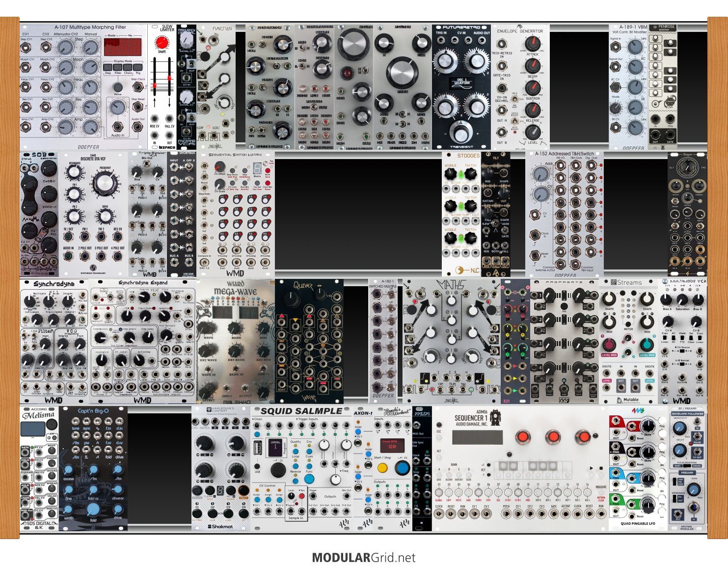
Task: Select the A-182-1 Switched Multiple module
Action: point(383,341)
